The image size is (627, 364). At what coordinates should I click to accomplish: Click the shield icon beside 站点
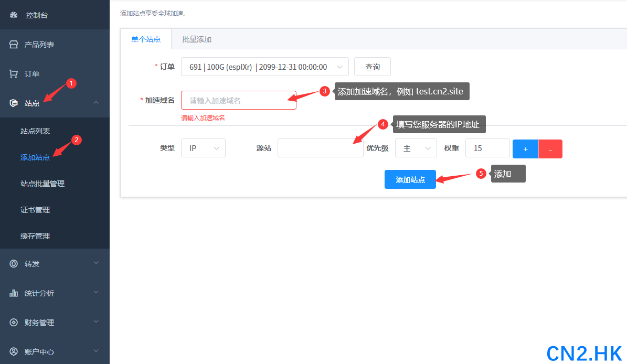[14, 103]
